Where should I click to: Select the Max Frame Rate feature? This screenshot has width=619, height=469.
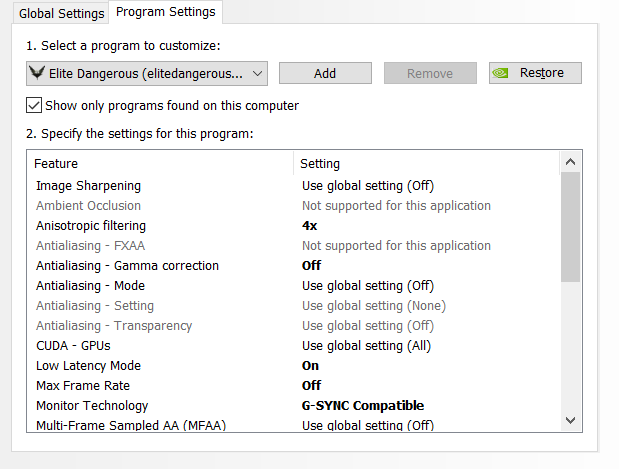pos(83,385)
